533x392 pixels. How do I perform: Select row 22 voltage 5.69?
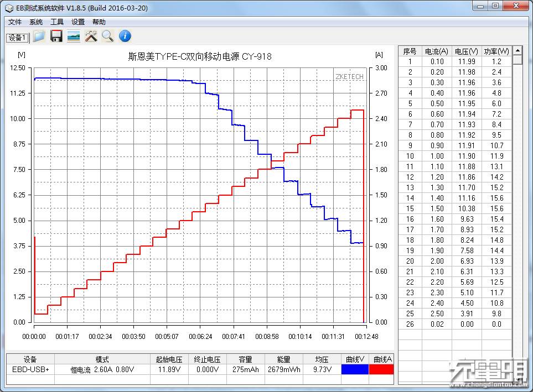[x=467, y=282]
